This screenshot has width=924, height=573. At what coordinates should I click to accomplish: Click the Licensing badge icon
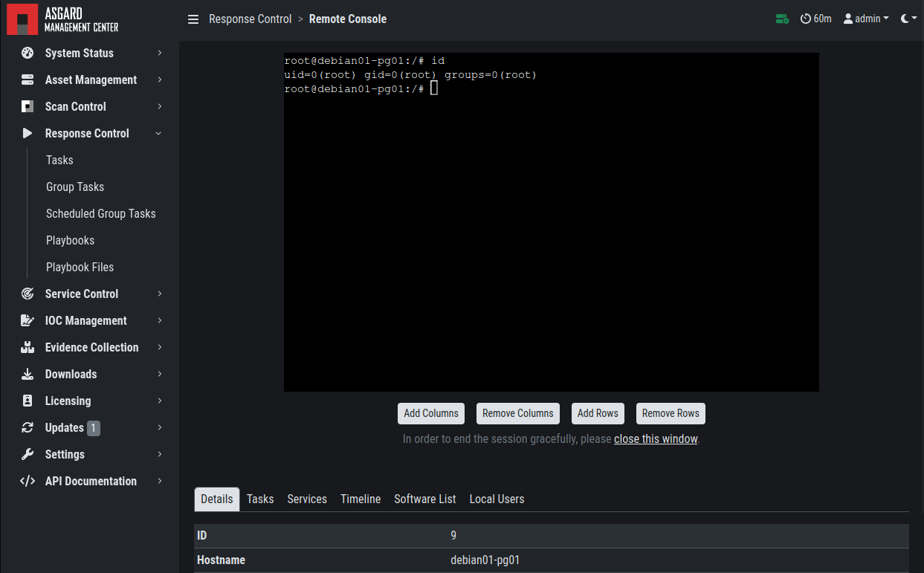tap(28, 401)
